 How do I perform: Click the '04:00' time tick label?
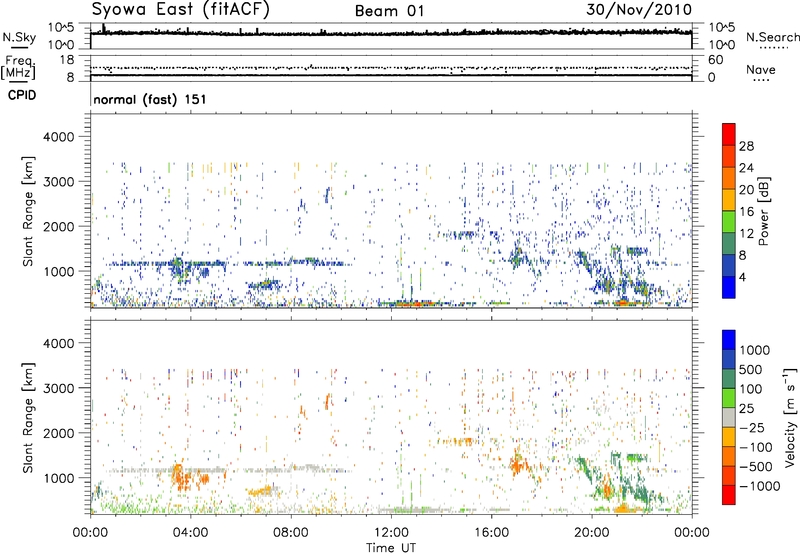tap(190, 533)
